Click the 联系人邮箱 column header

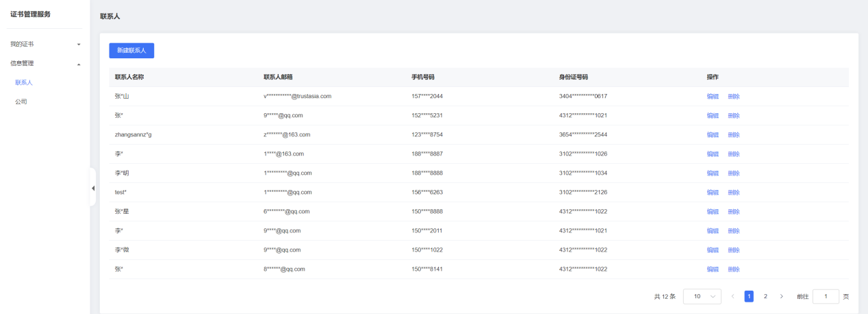click(278, 77)
